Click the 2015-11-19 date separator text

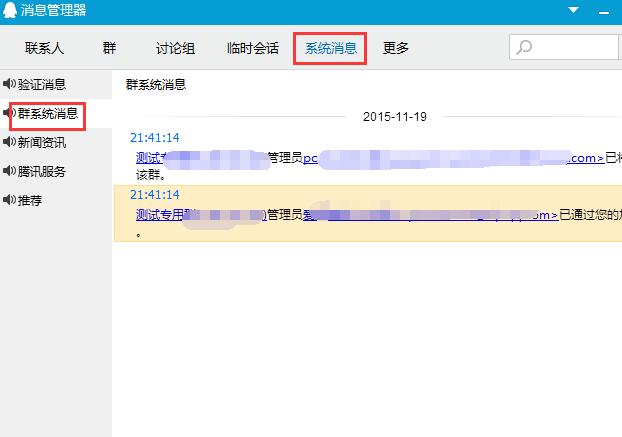395,117
